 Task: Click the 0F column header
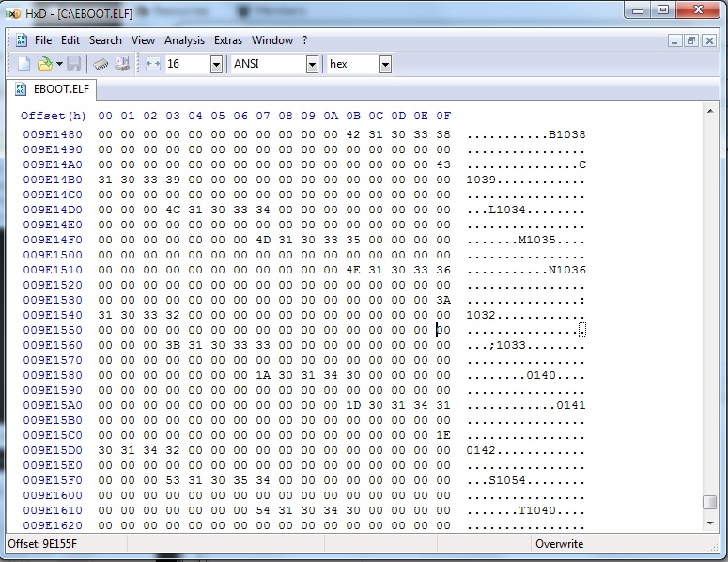(x=443, y=117)
